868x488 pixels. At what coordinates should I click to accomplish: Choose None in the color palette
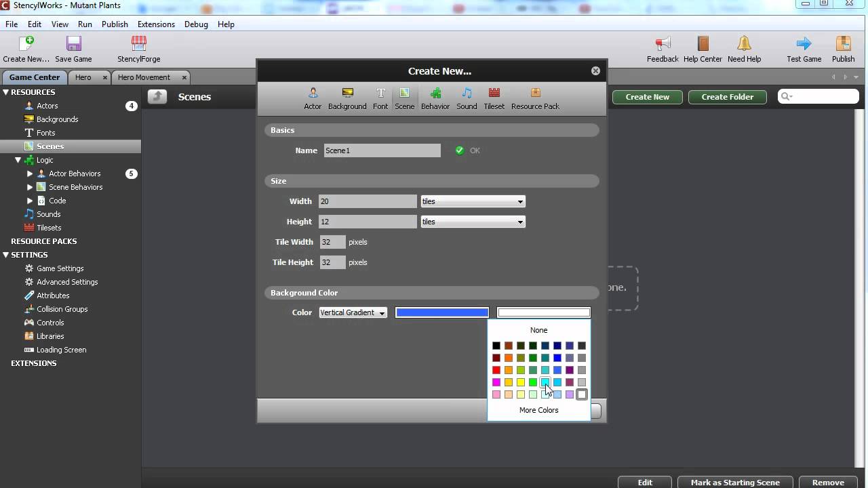click(x=538, y=330)
